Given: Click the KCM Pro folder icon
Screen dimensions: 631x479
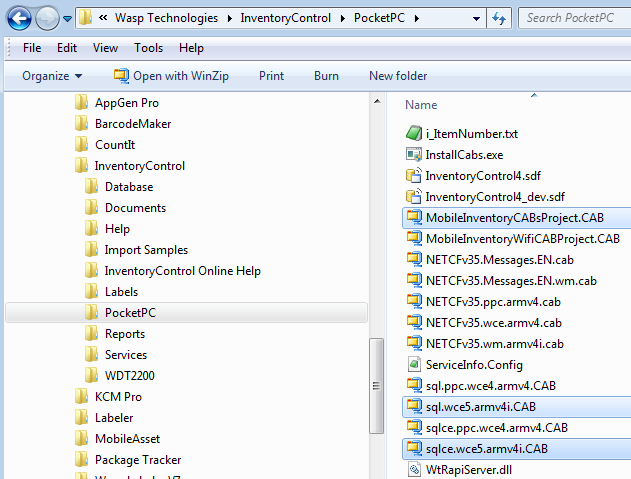Looking at the screenshot, I should click(x=81, y=396).
